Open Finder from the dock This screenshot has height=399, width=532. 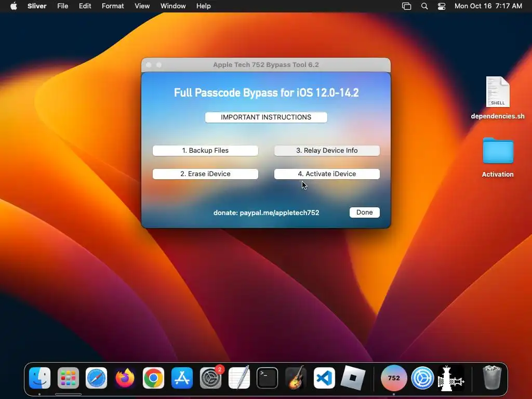pos(39,378)
